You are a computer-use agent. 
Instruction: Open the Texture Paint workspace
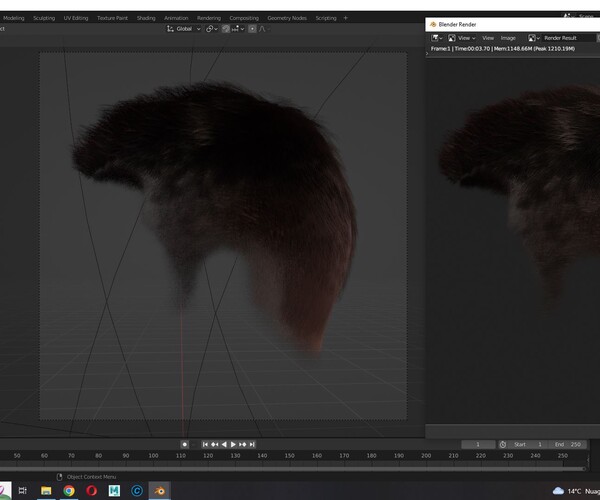click(112, 18)
